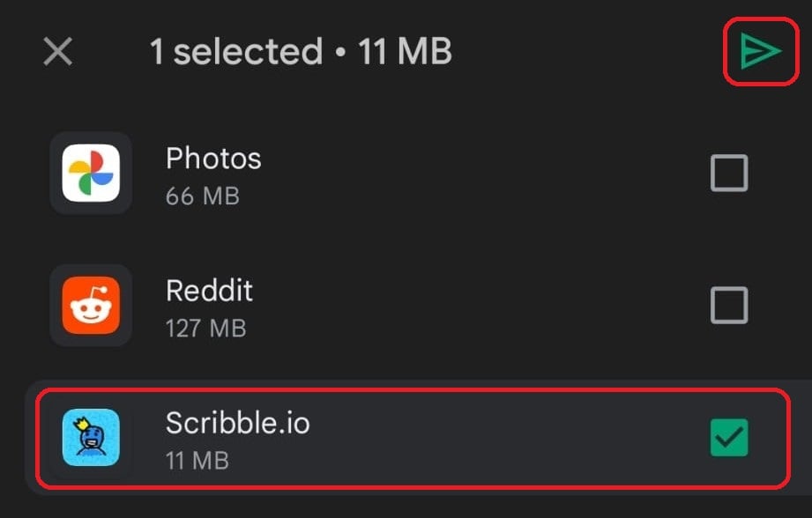Click the Reddit app name text
Viewport: 812px width, 518px height.
click(x=209, y=291)
